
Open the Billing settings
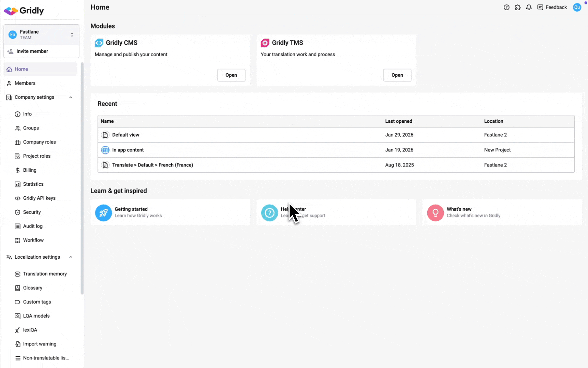30,170
